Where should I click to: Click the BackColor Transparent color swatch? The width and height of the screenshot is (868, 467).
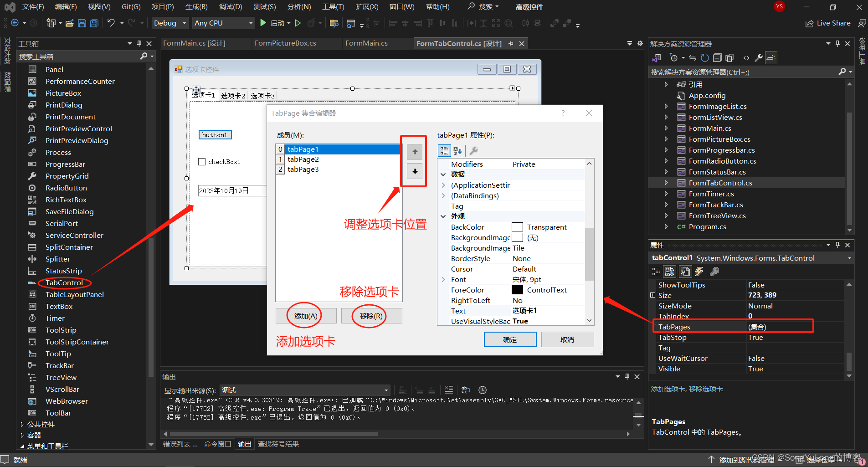tap(517, 227)
